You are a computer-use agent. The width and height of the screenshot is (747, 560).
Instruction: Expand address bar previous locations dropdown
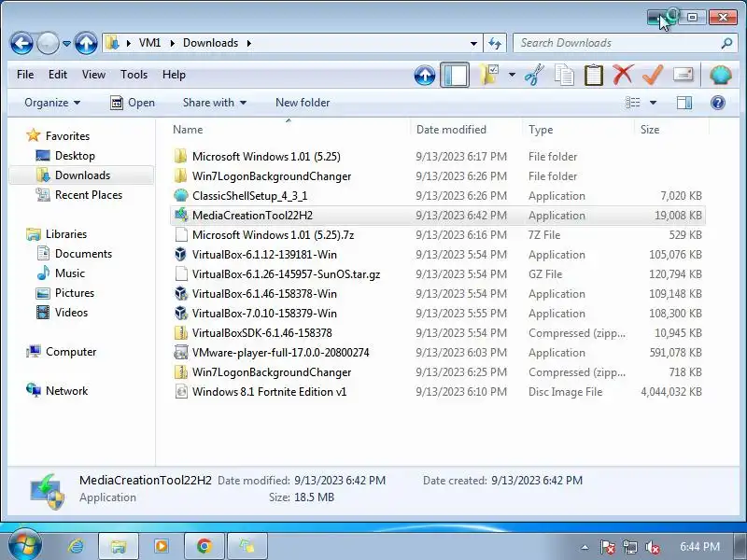click(473, 43)
